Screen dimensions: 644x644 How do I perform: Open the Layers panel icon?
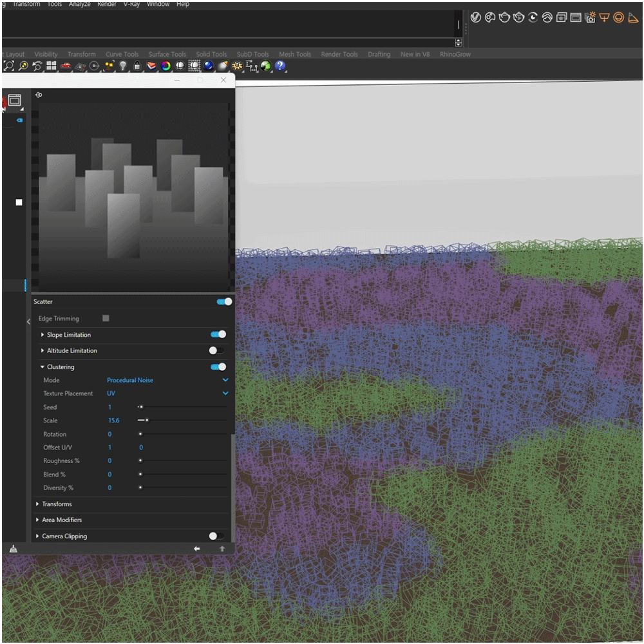coord(151,66)
